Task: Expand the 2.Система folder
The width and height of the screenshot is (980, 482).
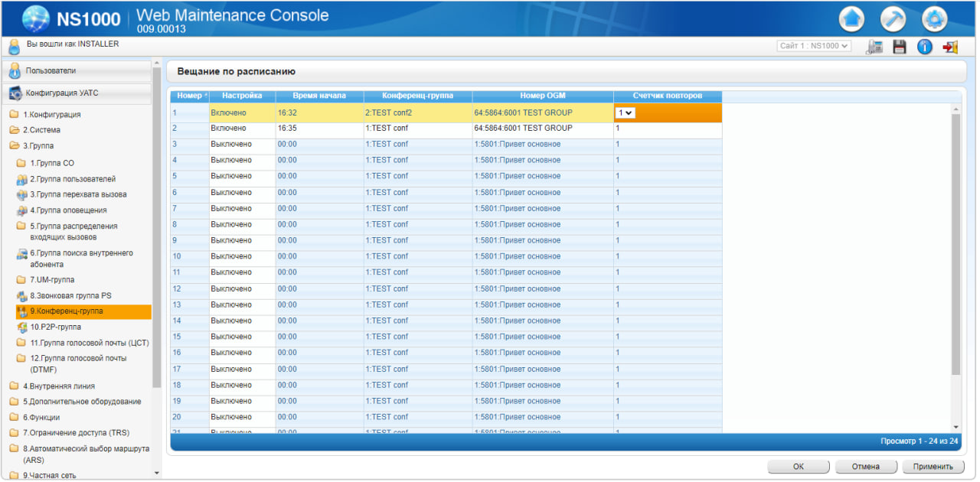Action: coord(14,130)
